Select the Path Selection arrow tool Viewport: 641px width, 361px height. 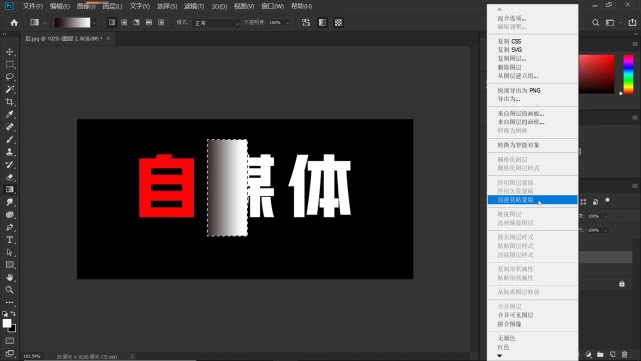coord(10,252)
